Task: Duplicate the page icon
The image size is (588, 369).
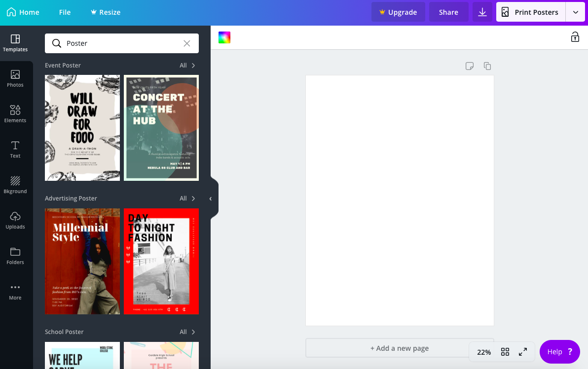Action: tap(487, 66)
